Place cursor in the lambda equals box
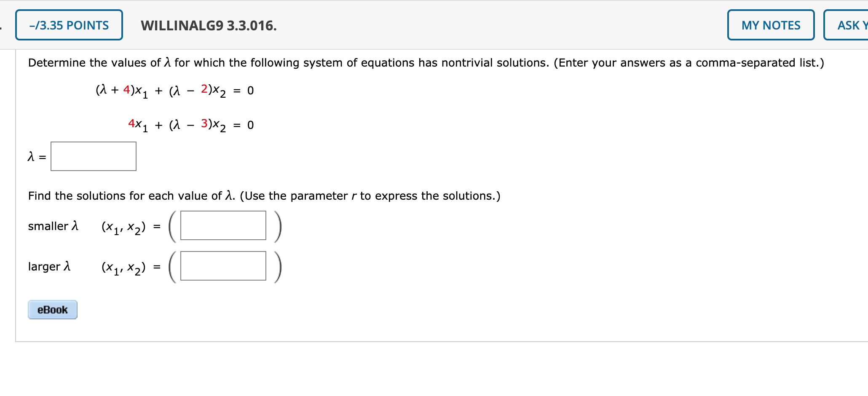 click(x=94, y=156)
